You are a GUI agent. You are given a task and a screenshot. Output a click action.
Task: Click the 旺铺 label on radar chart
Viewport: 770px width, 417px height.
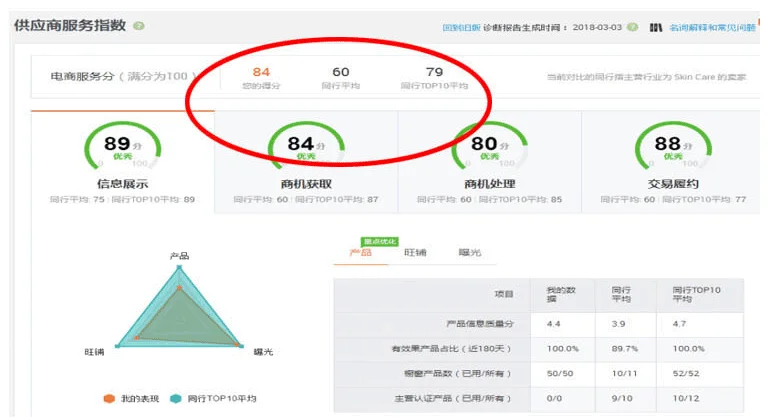[94, 352]
